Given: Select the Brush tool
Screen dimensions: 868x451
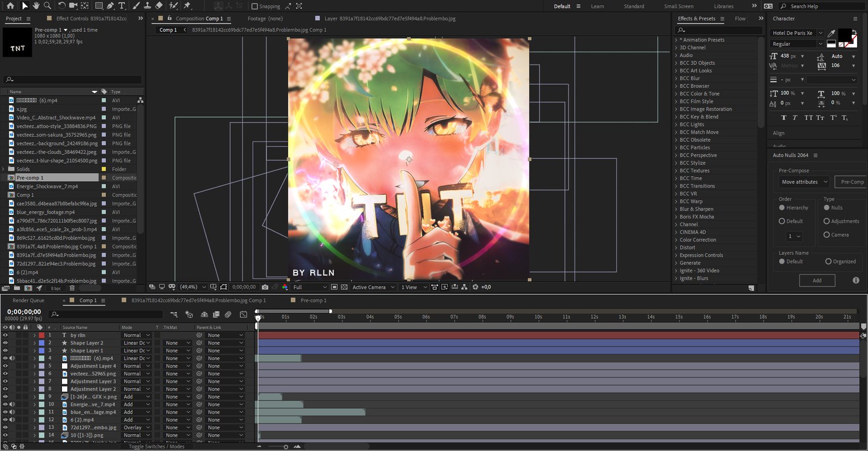Looking at the screenshot, I should (135, 6).
